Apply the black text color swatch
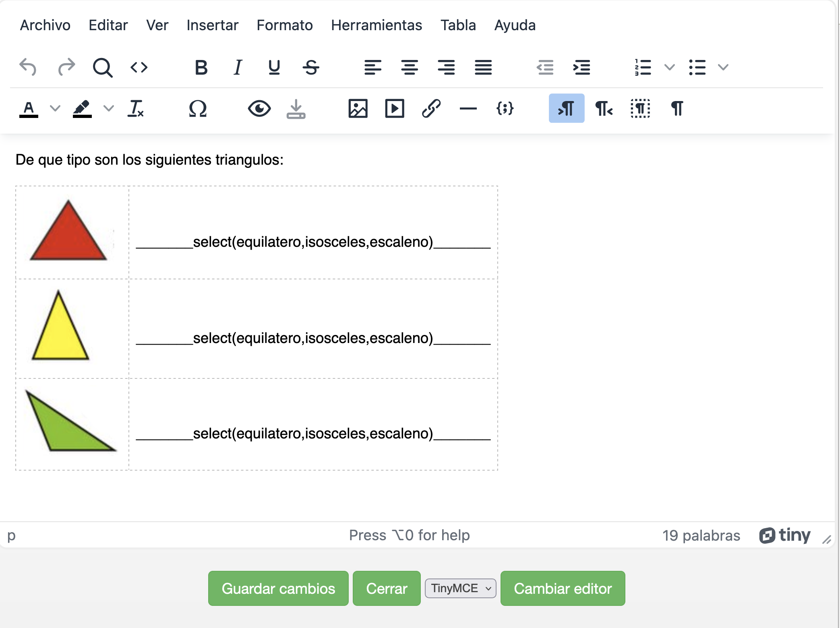 [29, 108]
